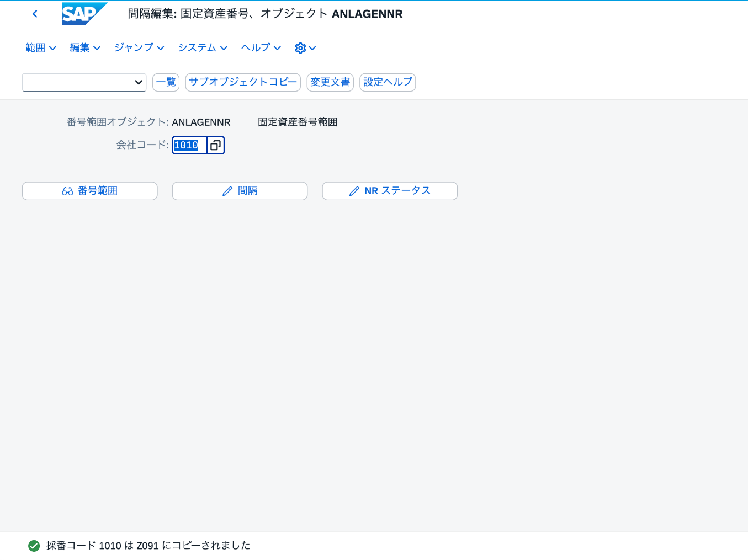Click the page title text
The height and width of the screenshot is (560, 748).
[265, 14]
